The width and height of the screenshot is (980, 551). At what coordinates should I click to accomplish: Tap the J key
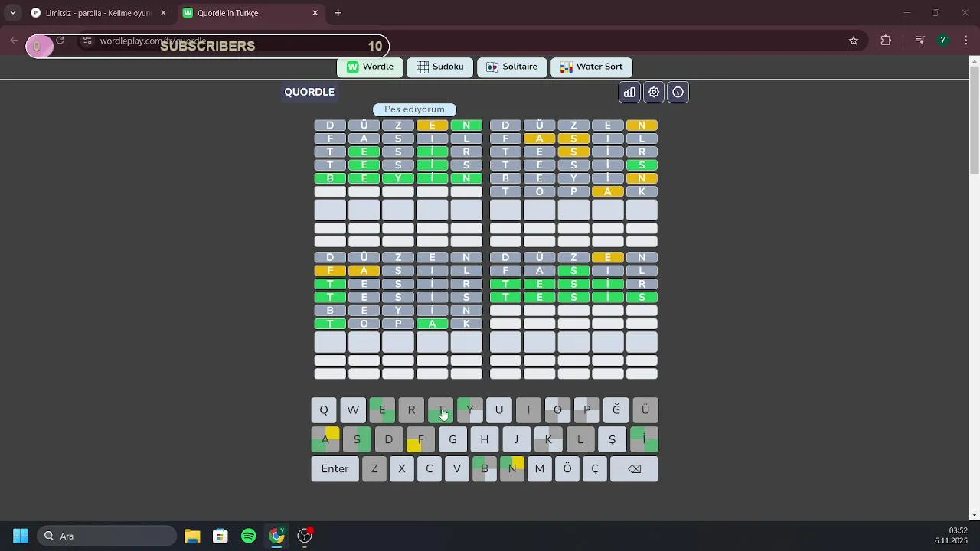pyautogui.click(x=516, y=439)
